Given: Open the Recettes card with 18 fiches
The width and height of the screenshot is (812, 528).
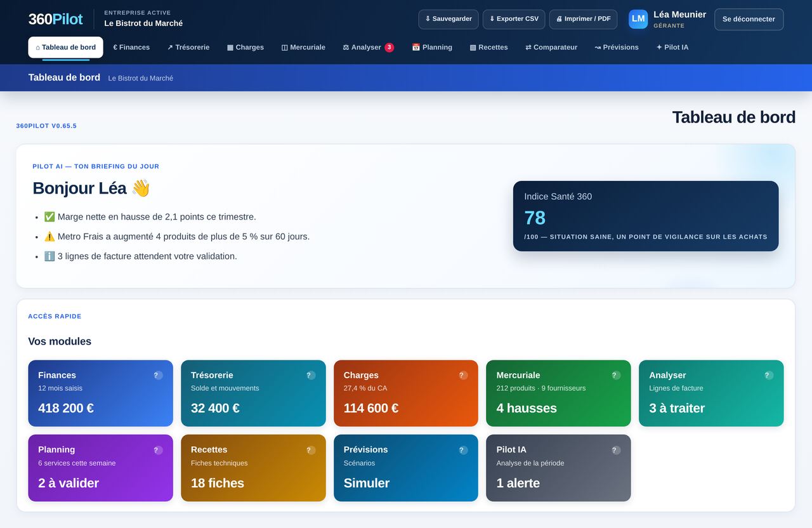Looking at the screenshot, I should click(x=253, y=468).
